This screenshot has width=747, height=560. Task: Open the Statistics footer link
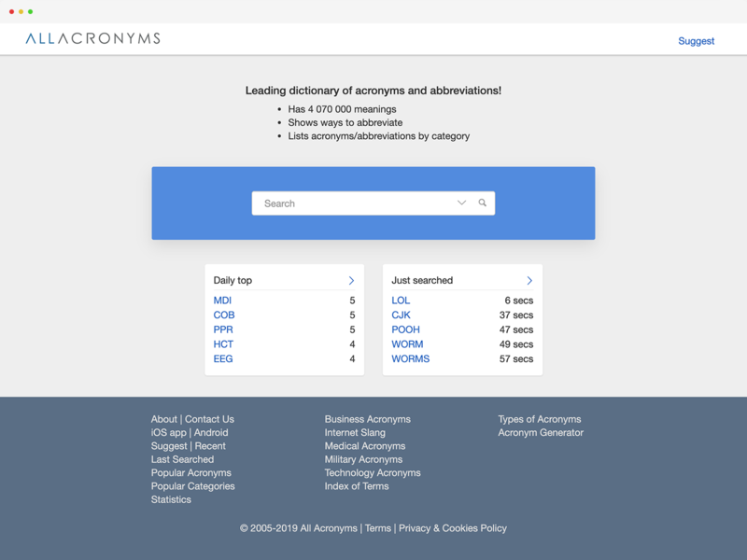171,499
